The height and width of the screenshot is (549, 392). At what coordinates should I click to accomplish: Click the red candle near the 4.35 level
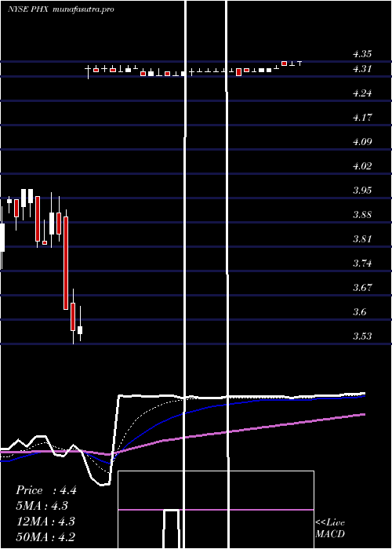point(284,64)
